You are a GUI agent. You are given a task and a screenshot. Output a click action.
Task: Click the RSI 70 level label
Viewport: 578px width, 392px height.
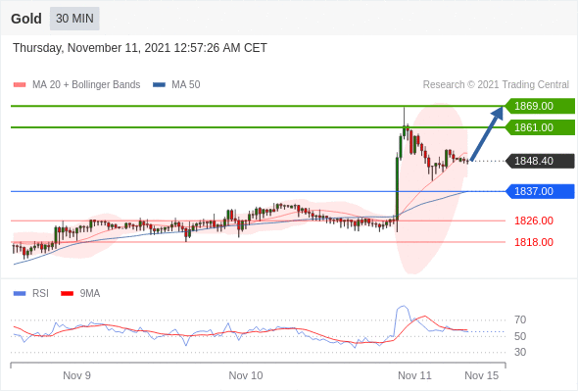[x=520, y=319]
